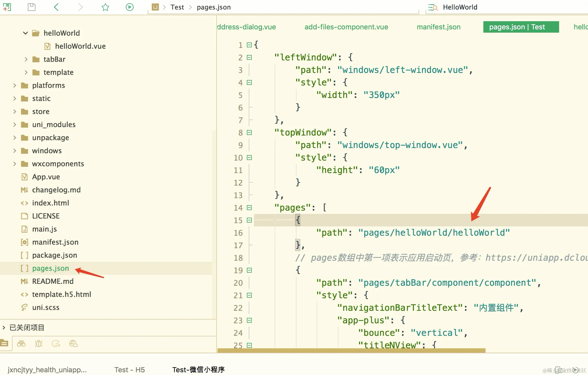Click the globe icon in bottom toolbar
This screenshot has height=375, width=588.
74,344
